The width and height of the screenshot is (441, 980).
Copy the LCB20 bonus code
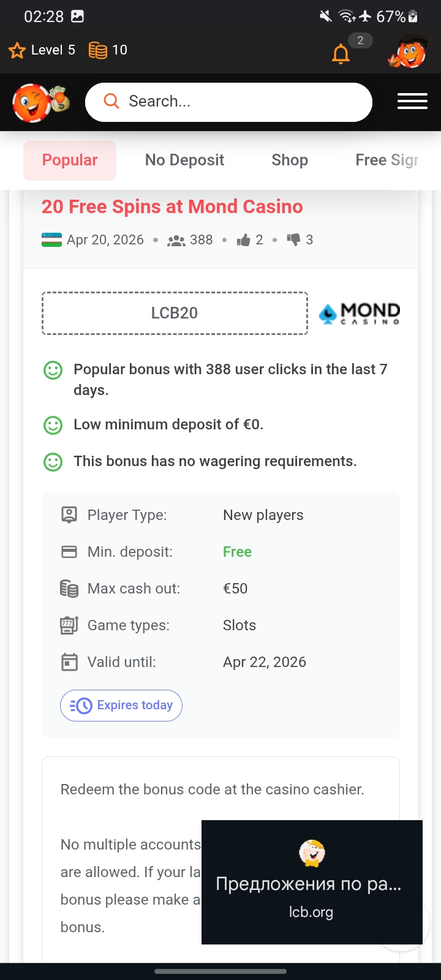[175, 313]
